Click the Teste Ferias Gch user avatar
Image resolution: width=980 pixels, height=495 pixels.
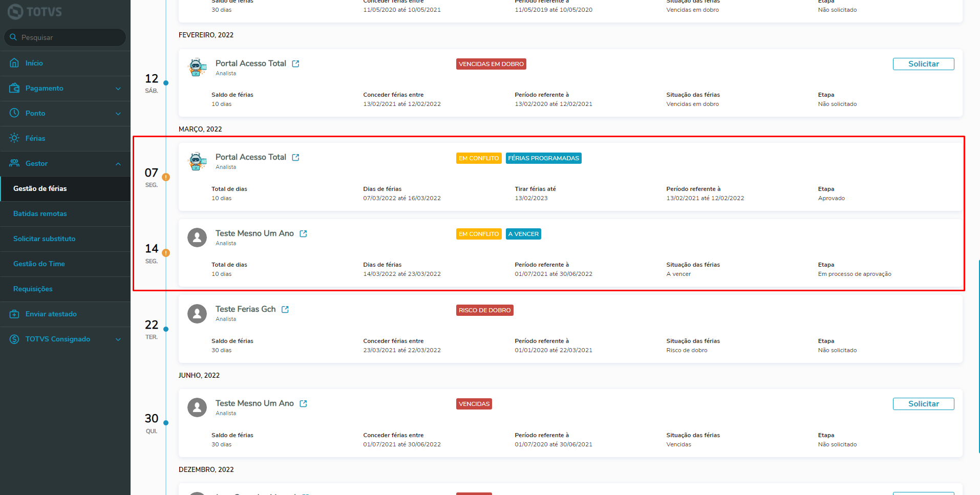tap(197, 313)
